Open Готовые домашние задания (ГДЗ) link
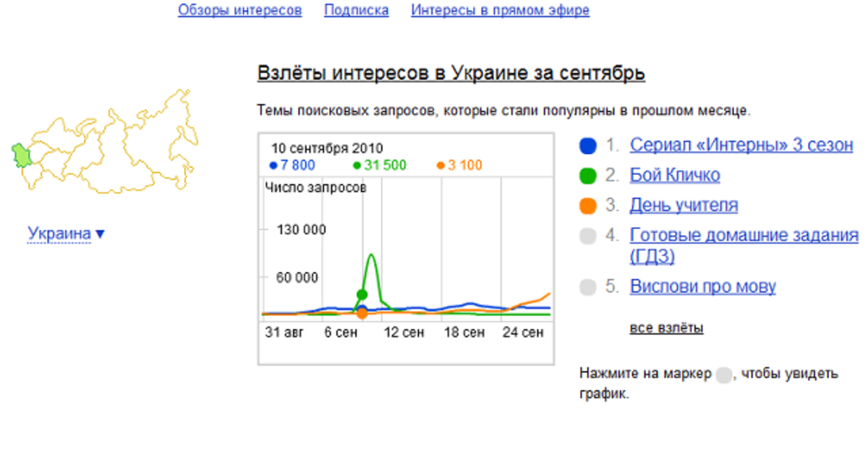The width and height of the screenshot is (868, 465). coord(744,246)
